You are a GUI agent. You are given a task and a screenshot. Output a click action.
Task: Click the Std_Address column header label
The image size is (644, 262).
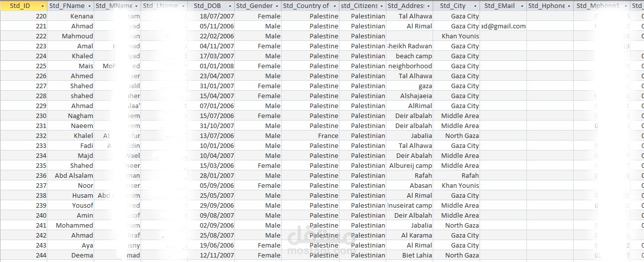pos(406,6)
